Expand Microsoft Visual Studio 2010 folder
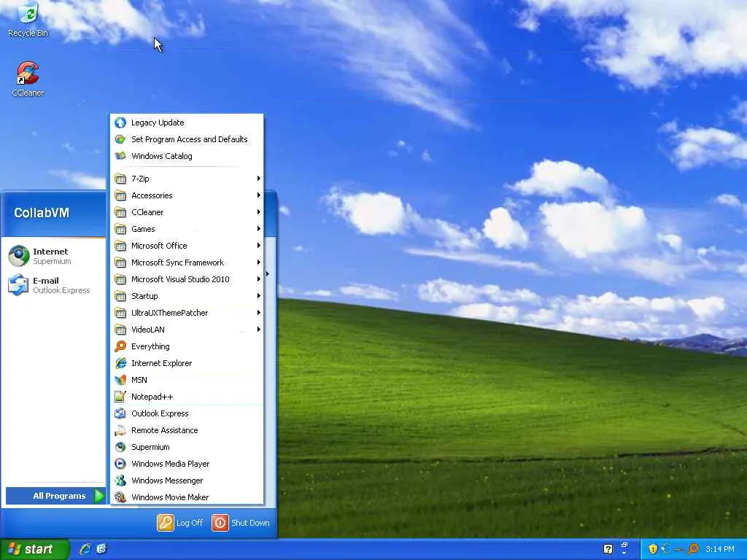 [187, 279]
